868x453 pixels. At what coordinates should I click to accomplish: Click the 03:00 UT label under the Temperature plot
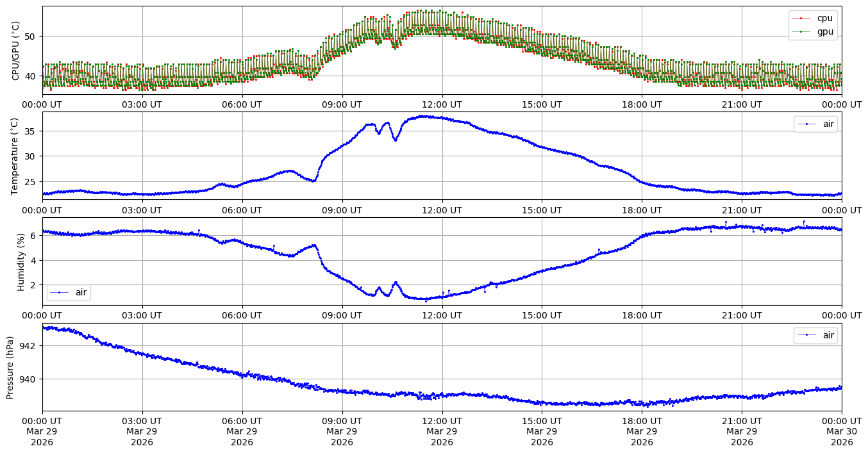click(142, 210)
